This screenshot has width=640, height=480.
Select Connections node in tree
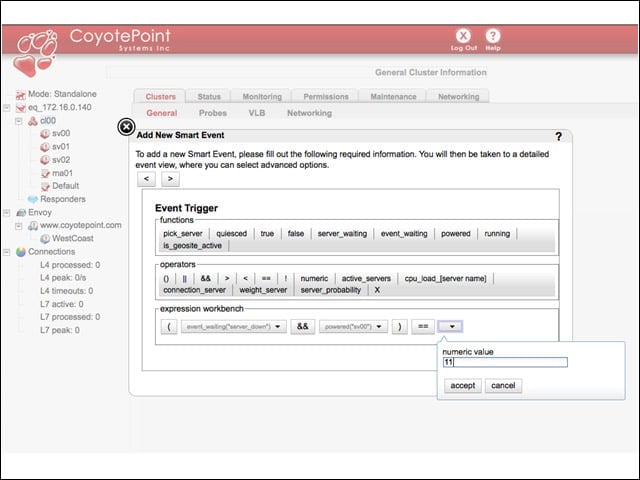click(x=51, y=251)
